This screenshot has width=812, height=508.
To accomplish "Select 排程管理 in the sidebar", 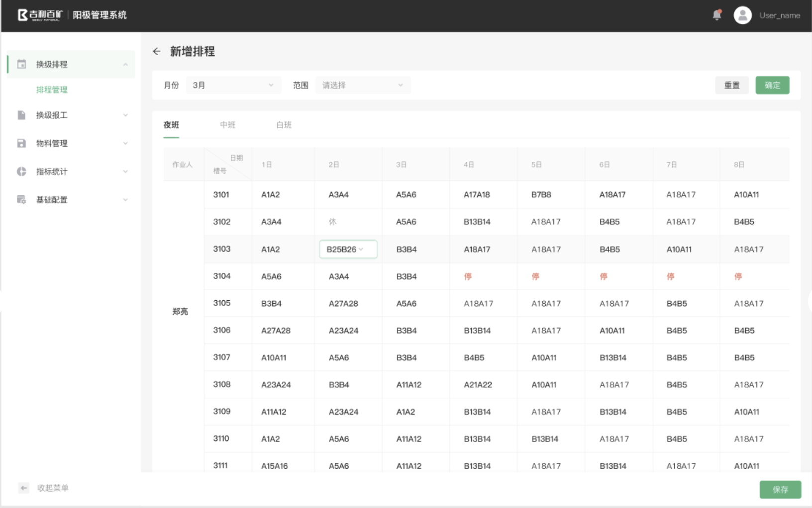I will point(52,89).
